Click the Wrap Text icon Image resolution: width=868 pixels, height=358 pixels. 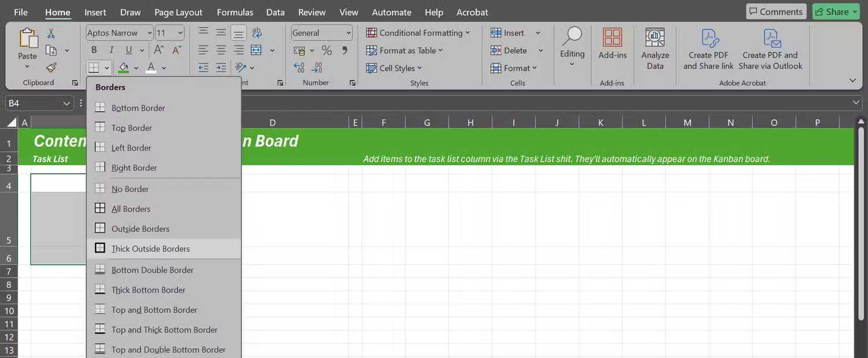point(257,32)
